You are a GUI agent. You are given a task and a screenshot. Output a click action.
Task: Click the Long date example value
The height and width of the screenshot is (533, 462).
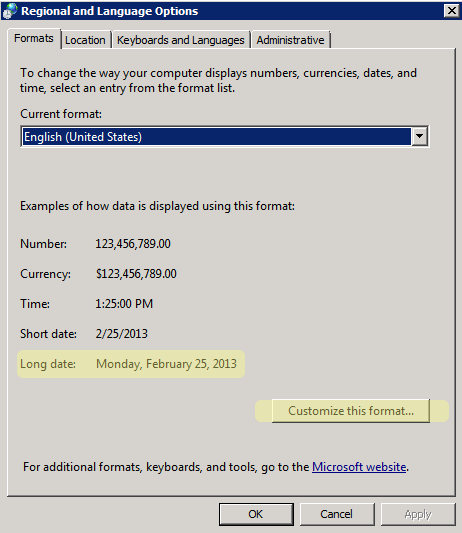(x=166, y=364)
